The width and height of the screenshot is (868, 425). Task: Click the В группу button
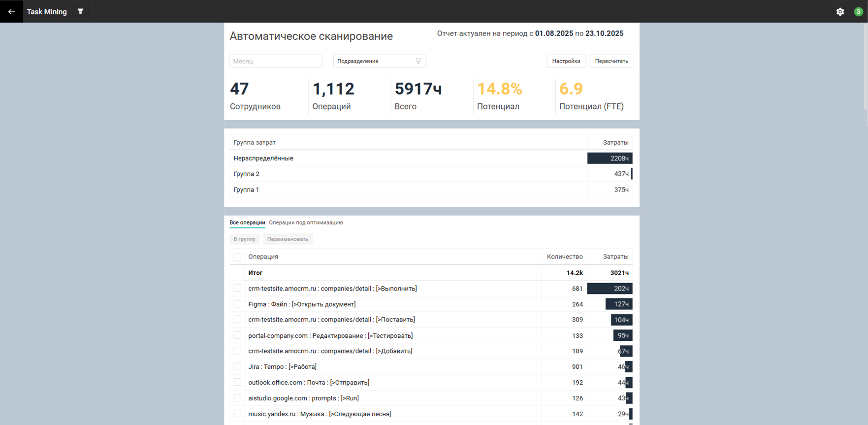point(244,239)
